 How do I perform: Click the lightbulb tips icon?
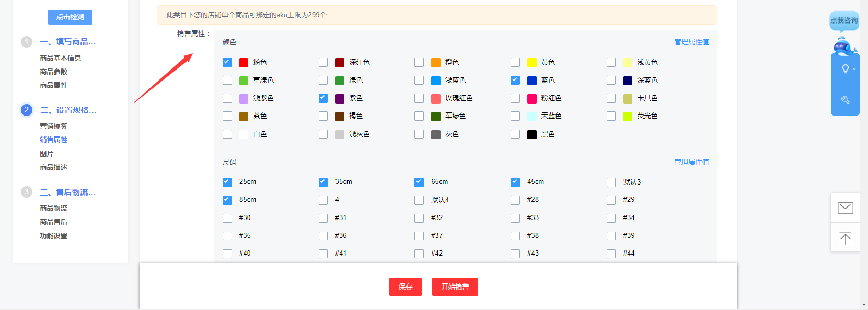click(x=845, y=69)
